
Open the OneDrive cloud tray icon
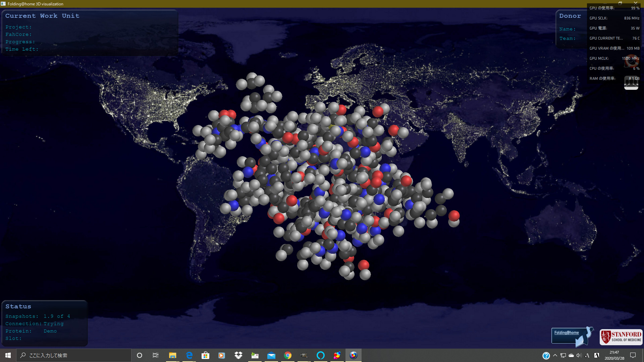pyautogui.click(x=571, y=355)
